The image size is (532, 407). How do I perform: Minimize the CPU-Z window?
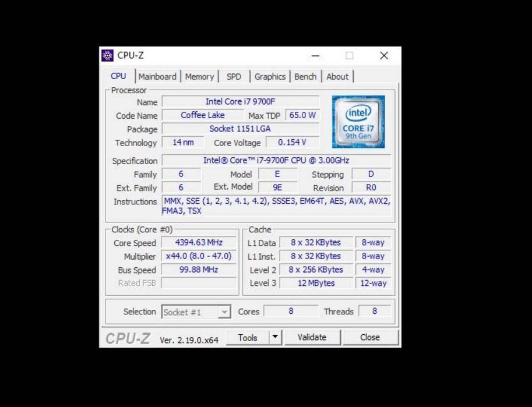(316, 56)
